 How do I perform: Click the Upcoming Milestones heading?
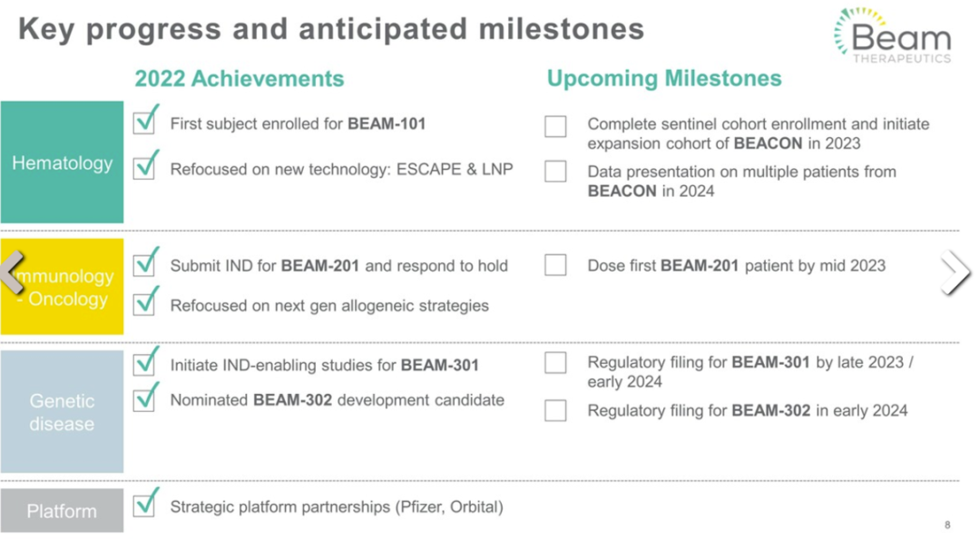(x=664, y=78)
